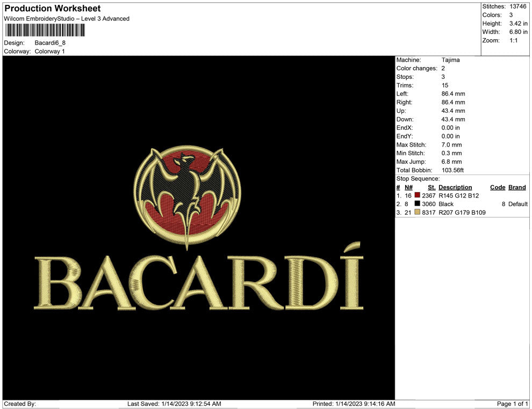Click the EndX value '0.00 in'
Screen dimensions: 532x409
[450, 128]
